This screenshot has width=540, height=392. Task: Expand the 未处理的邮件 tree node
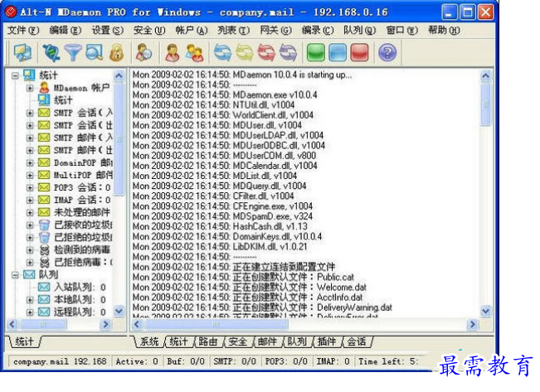click(x=30, y=212)
